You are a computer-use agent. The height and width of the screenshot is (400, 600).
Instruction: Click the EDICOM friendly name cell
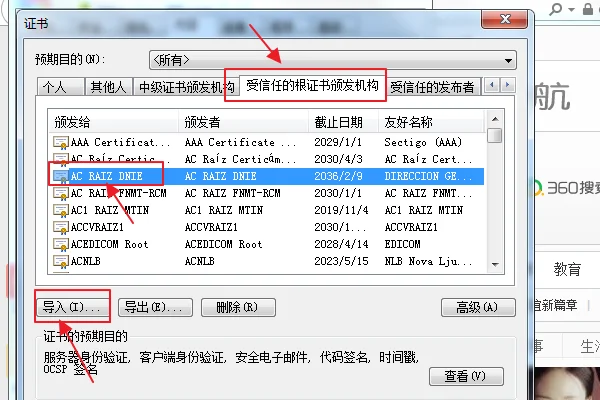coord(403,244)
